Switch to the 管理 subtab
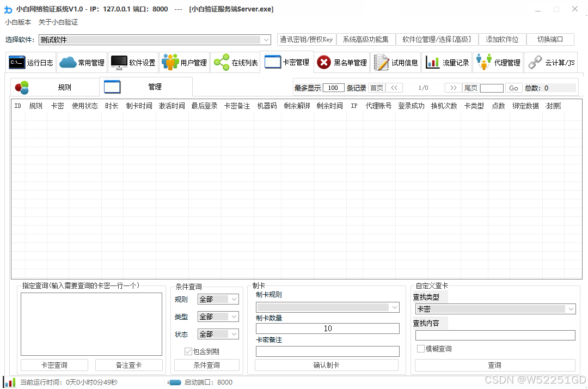Viewport: 588px width, 389px height. pos(146,87)
